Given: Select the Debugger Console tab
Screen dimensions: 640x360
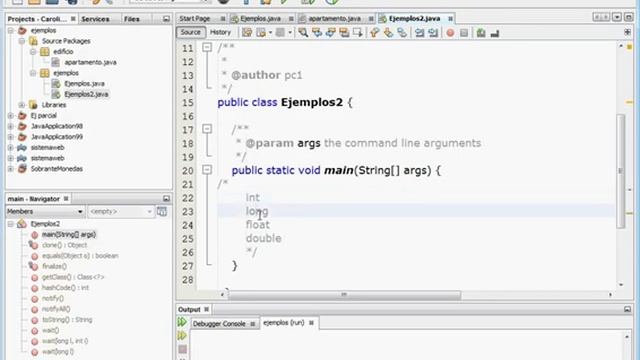Looking at the screenshot, I should point(219,324).
